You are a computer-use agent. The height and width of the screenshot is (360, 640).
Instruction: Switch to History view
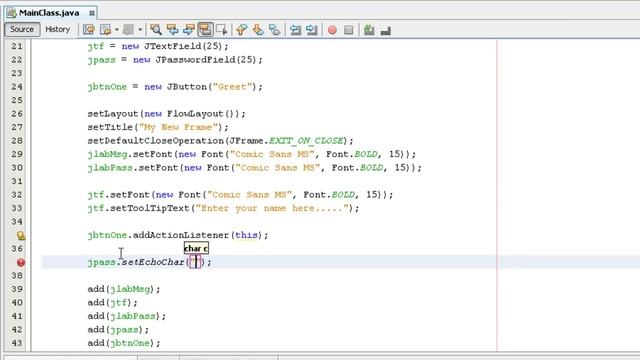click(58, 29)
